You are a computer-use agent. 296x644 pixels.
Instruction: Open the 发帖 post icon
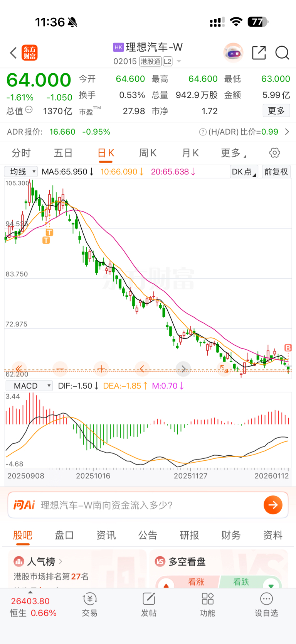[x=149, y=604]
